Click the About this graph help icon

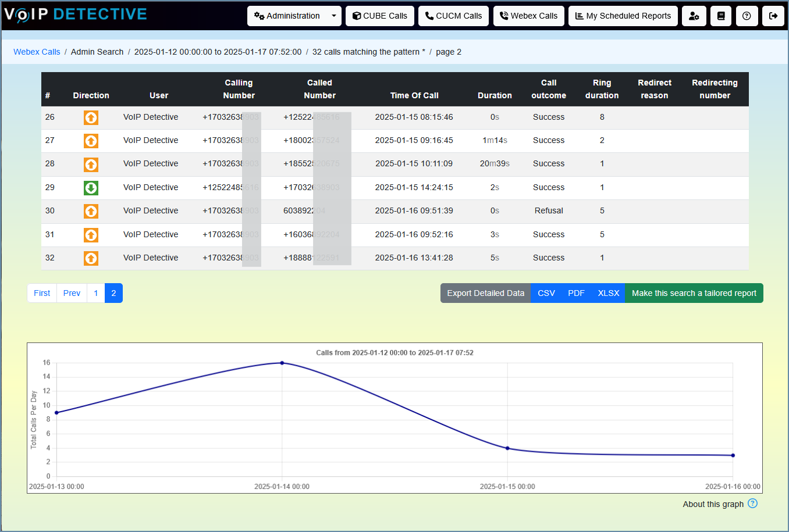[x=752, y=504]
